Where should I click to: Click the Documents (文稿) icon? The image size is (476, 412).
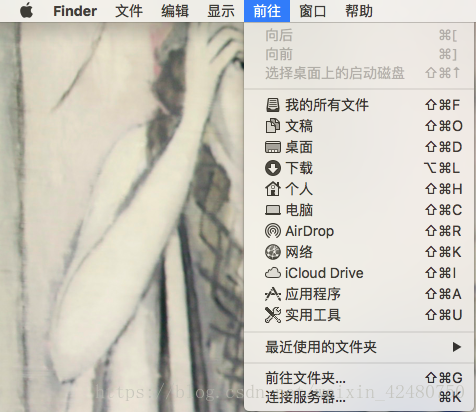tap(273, 126)
